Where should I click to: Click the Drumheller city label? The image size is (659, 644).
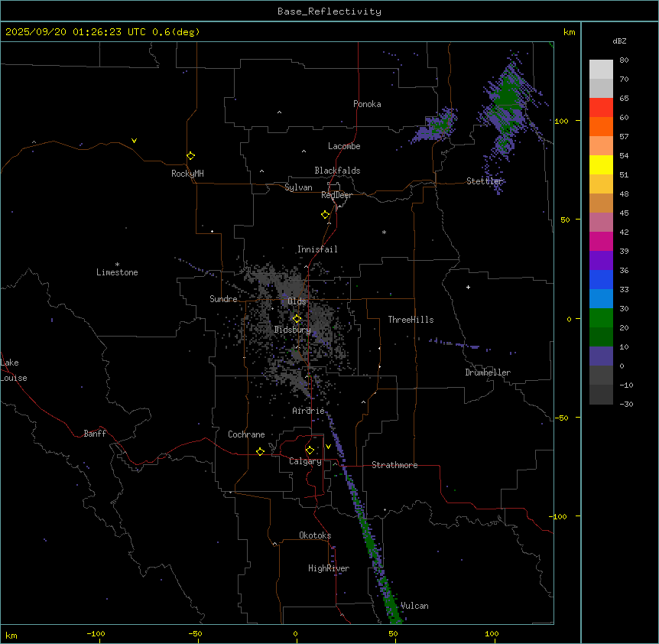pyautogui.click(x=488, y=372)
